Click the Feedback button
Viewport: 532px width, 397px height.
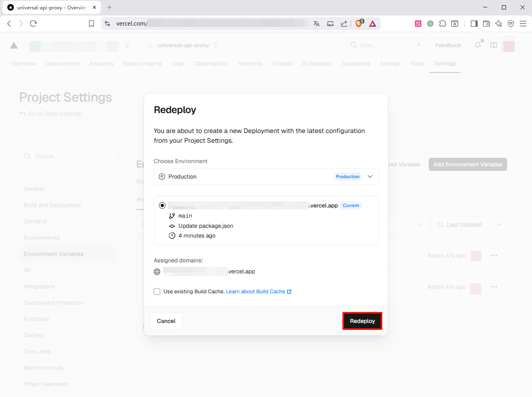point(448,45)
